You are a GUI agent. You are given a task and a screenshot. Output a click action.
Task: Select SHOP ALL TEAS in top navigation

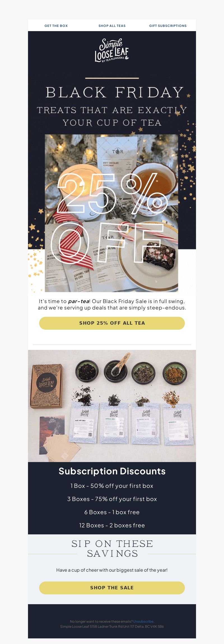point(112,26)
